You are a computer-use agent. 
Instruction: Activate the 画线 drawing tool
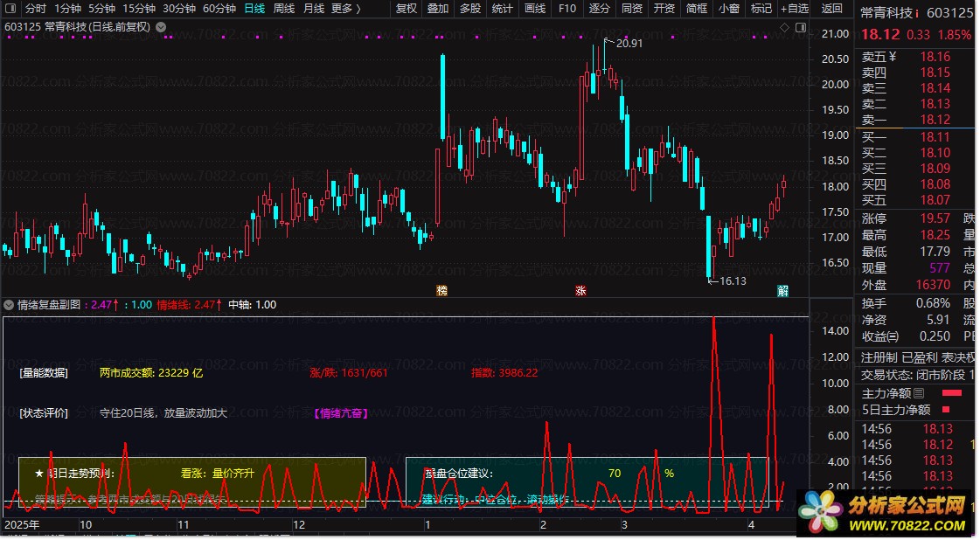pyautogui.click(x=535, y=8)
